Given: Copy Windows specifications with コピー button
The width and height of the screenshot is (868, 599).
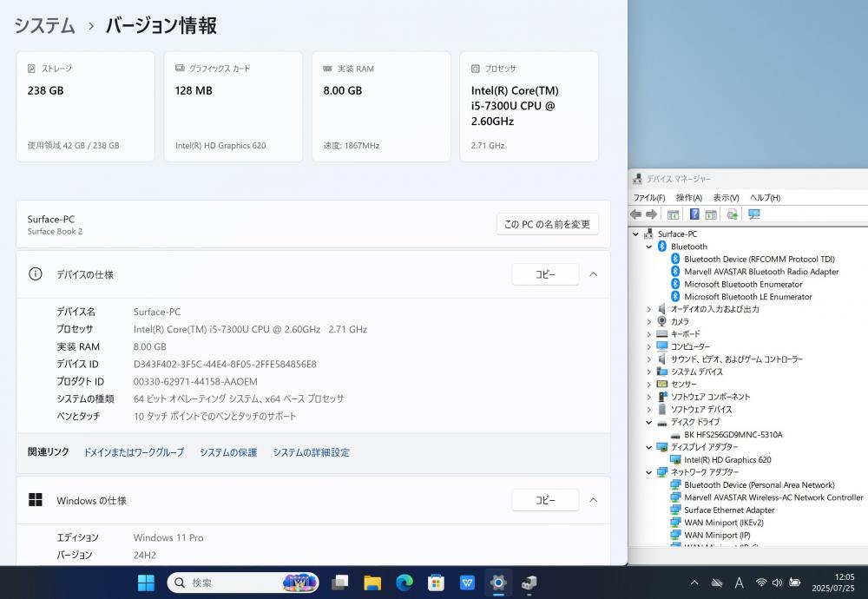Looking at the screenshot, I should (x=545, y=500).
